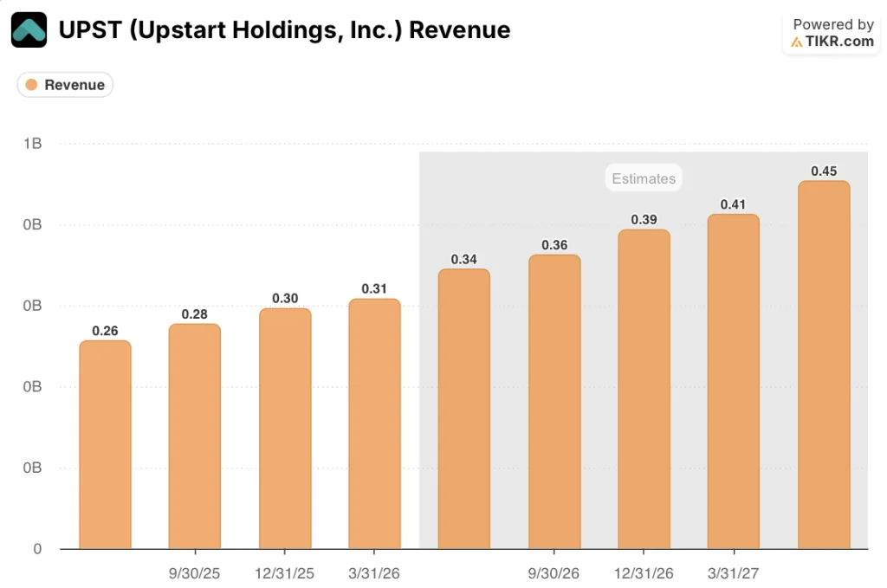Click the 0.28 value label
This screenshot has height=588, width=887.
(195, 313)
